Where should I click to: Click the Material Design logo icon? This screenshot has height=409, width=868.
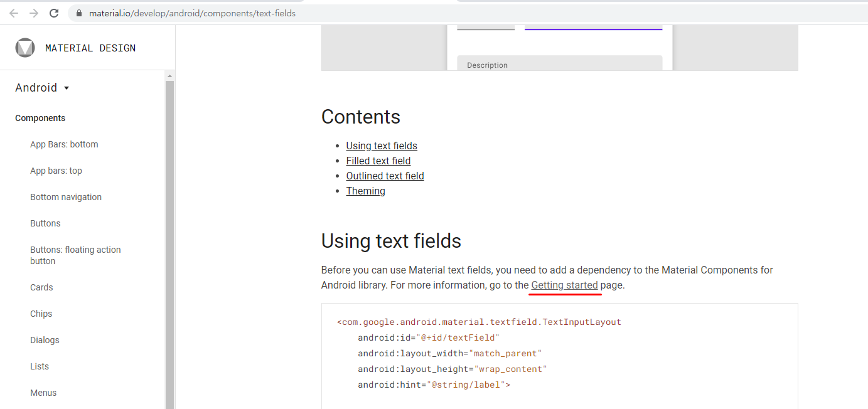(x=25, y=48)
